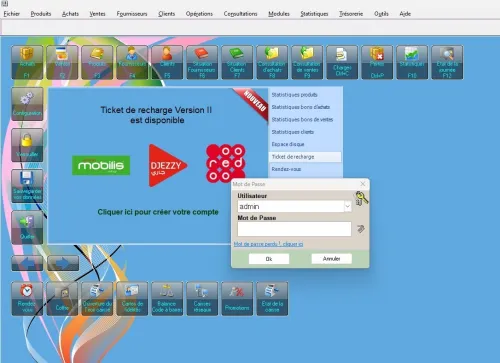
Task: Click 'Cliquer ici pour créer votre compte'
Action: tap(158, 212)
